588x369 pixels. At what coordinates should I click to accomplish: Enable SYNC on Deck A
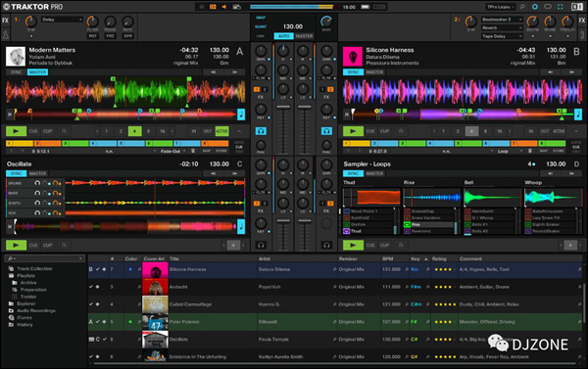tap(16, 71)
